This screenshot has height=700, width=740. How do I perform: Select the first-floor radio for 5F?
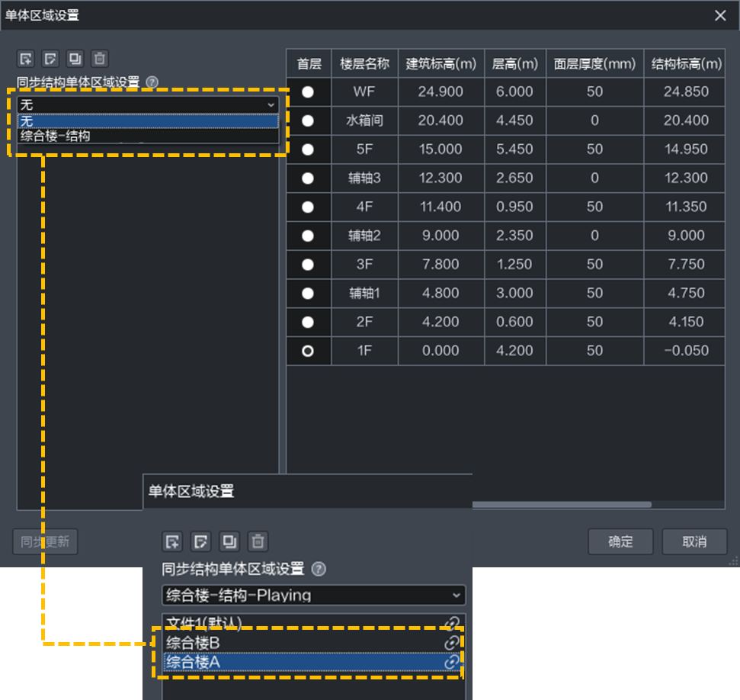[x=308, y=149]
